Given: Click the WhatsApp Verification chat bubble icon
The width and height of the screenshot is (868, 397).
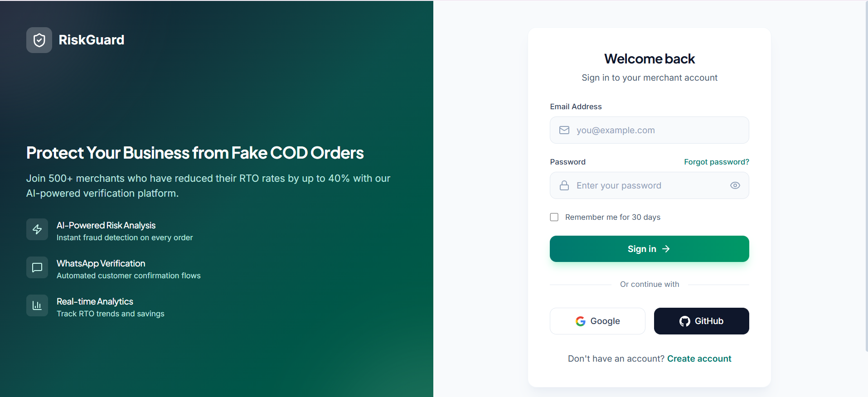Looking at the screenshot, I should coord(37,267).
